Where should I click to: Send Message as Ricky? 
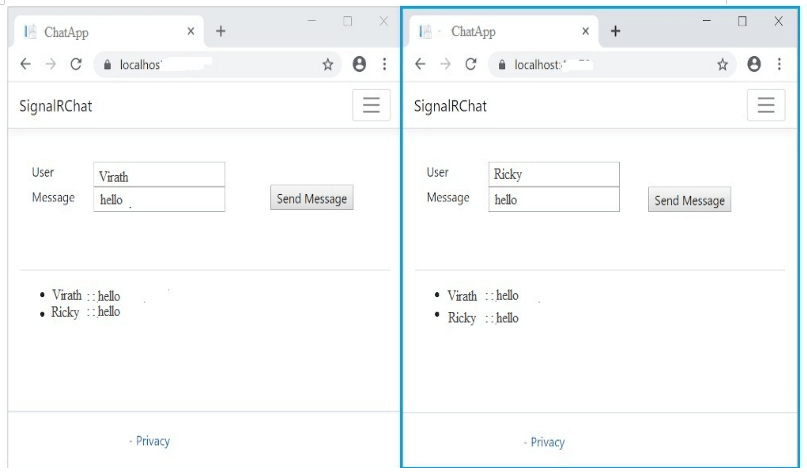pyautogui.click(x=689, y=200)
